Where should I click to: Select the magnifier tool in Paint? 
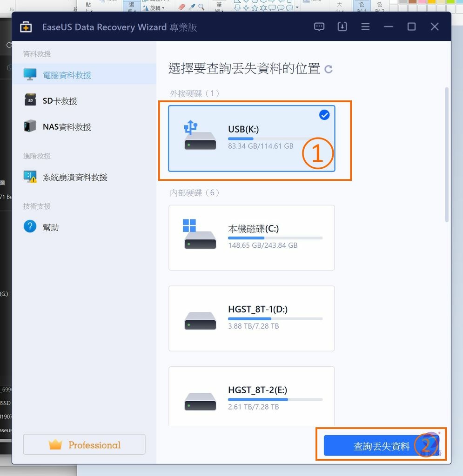pos(201,7)
